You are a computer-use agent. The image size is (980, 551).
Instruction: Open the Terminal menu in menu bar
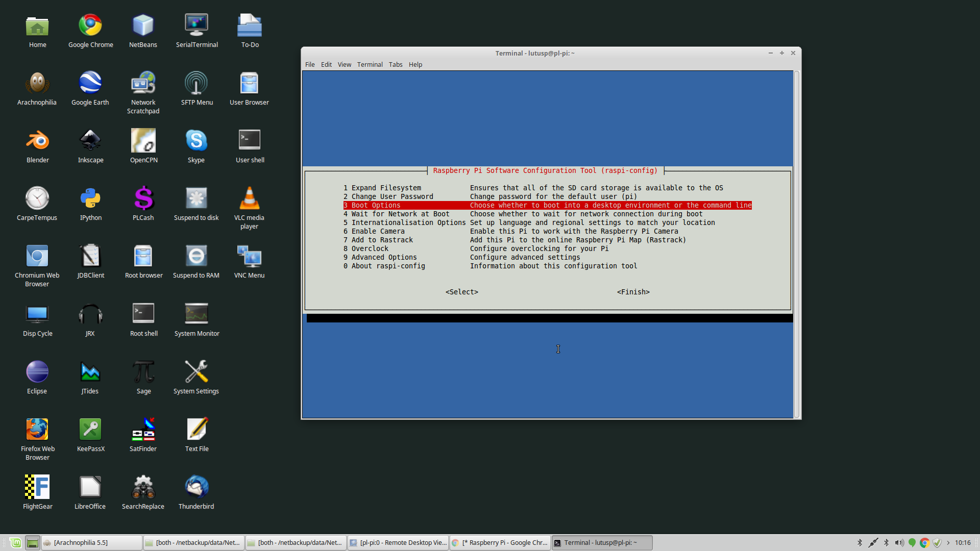[370, 65]
